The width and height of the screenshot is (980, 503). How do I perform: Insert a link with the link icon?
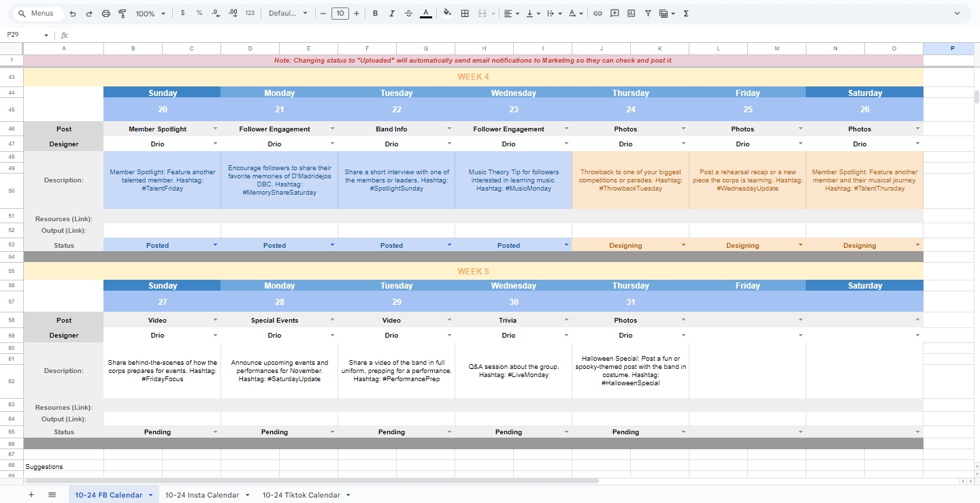pos(598,14)
